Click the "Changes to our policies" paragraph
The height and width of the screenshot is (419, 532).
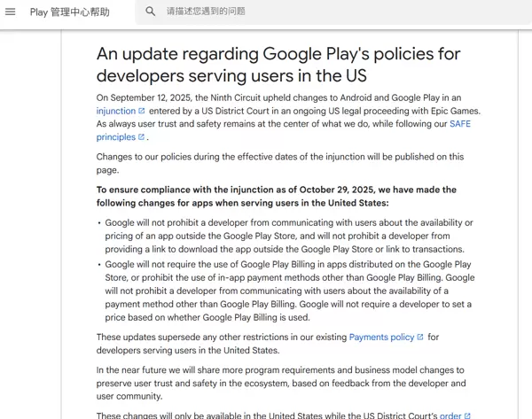[x=279, y=163]
